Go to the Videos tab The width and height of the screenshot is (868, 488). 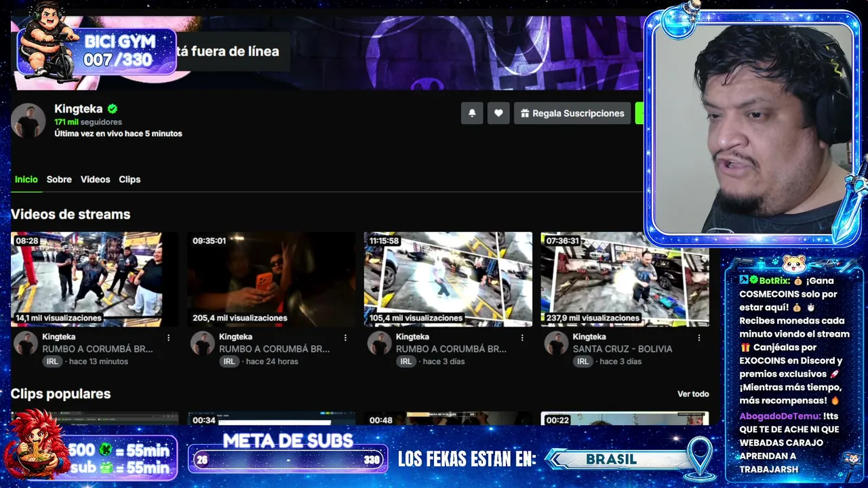pos(95,180)
